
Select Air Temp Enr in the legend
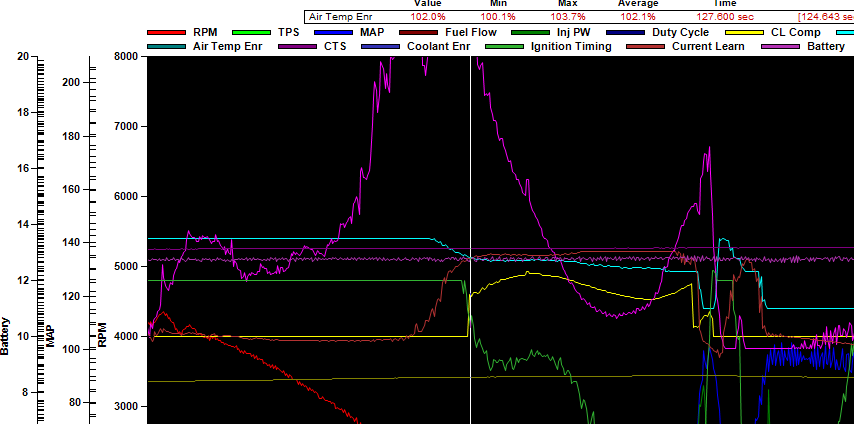tap(228, 47)
